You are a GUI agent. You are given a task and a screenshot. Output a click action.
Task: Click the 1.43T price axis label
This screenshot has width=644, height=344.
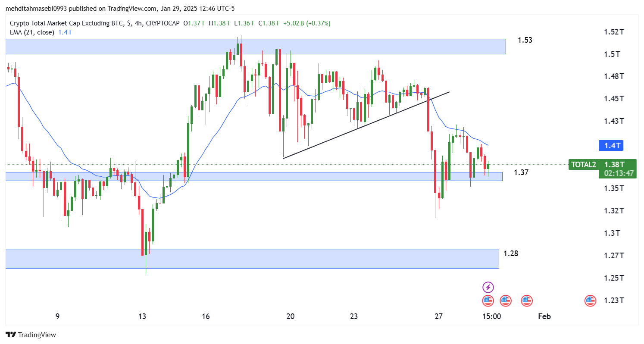pos(614,121)
